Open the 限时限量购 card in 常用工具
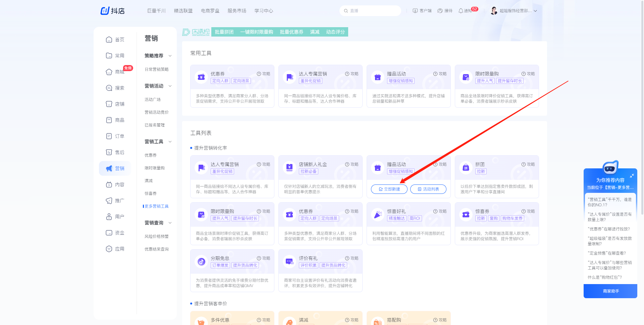Viewport: 644px width, 325px height. (x=497, y=86)
